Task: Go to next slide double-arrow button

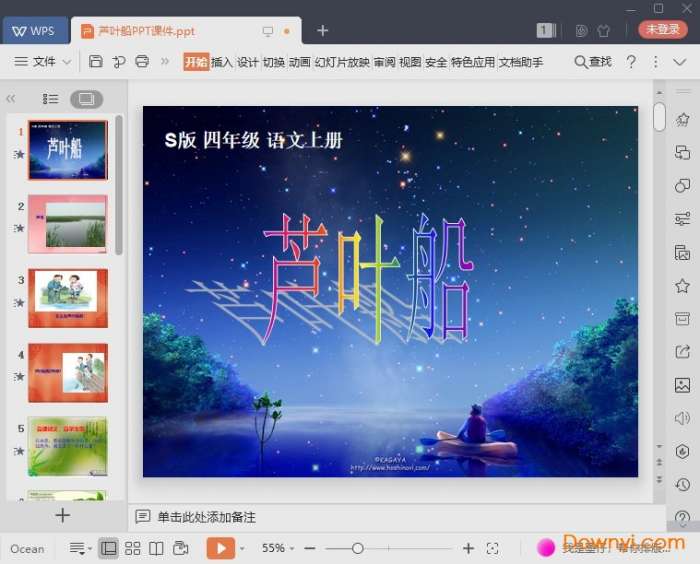Action: coord(659,479)
